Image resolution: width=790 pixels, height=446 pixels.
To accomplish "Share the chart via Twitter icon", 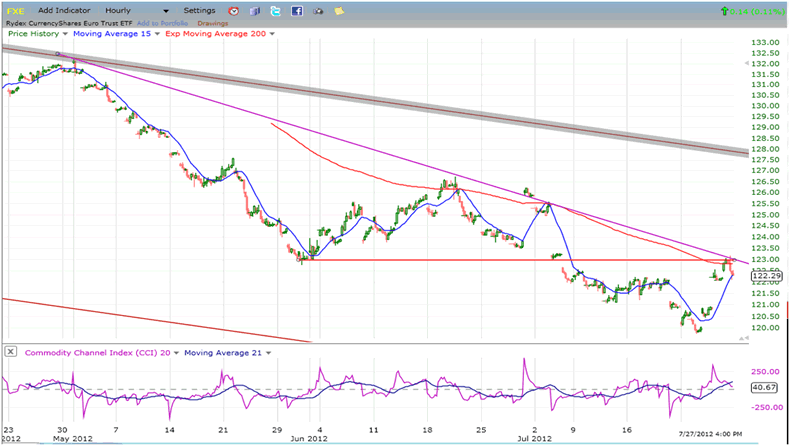I will pos(275,11).
